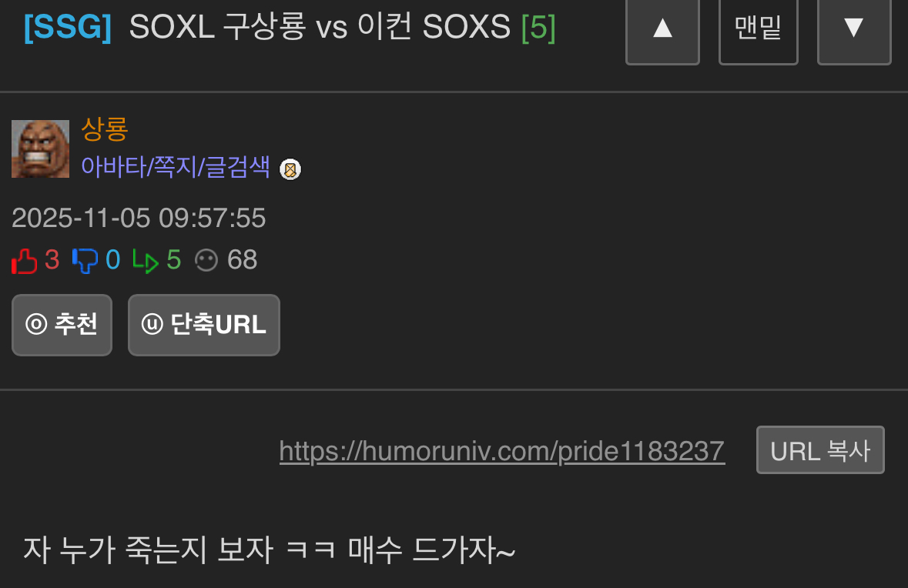Click the angry face avatar image
The width and height of the screenshot is (908, 588).
point(41,149)
